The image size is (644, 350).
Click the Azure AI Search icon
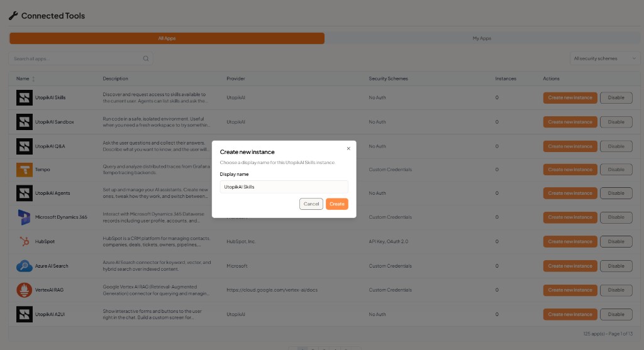pyautogui.click(x=25, y=266)
